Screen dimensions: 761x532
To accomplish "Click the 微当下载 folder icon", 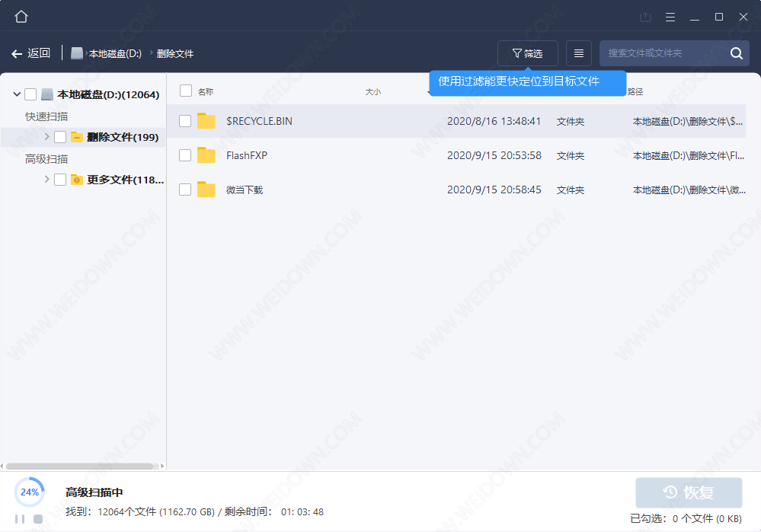I will [x=206, y=190].
